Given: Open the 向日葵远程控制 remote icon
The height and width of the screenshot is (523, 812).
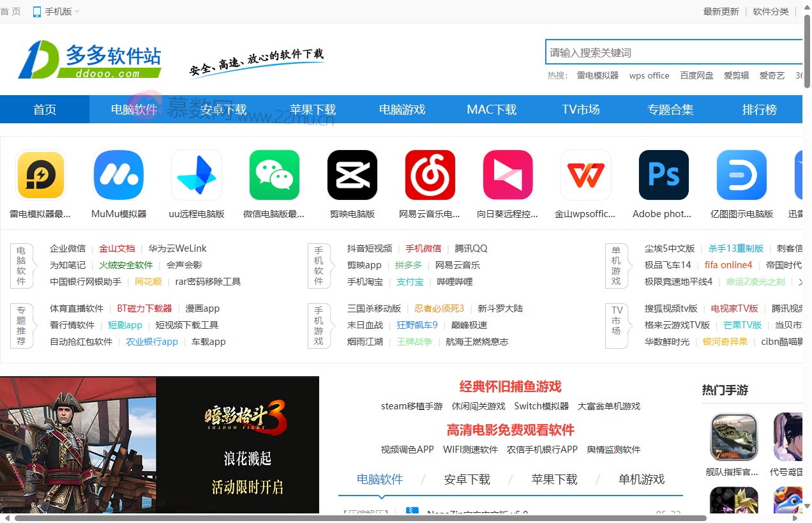Looking at the screenshot, I should pos(507,174).
